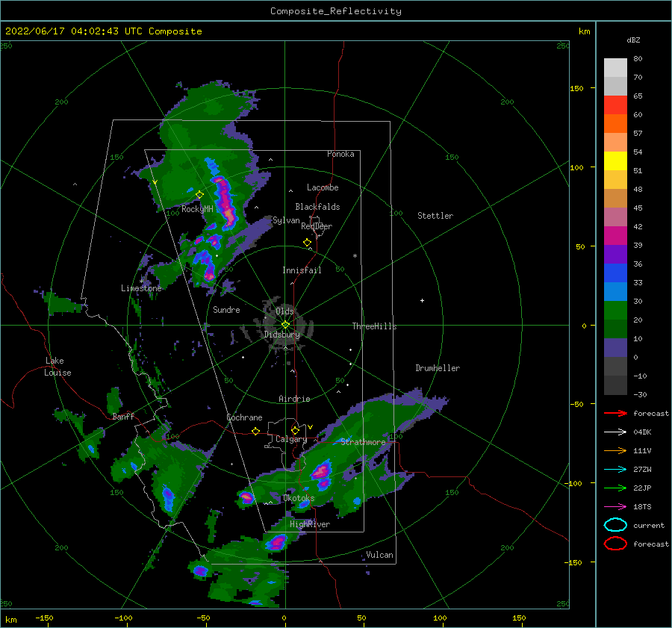The width and height of the screenshot is (672, 628).
Task: Click the intense magenta storm cell east of RockyMH
Action: pos(227,202)
